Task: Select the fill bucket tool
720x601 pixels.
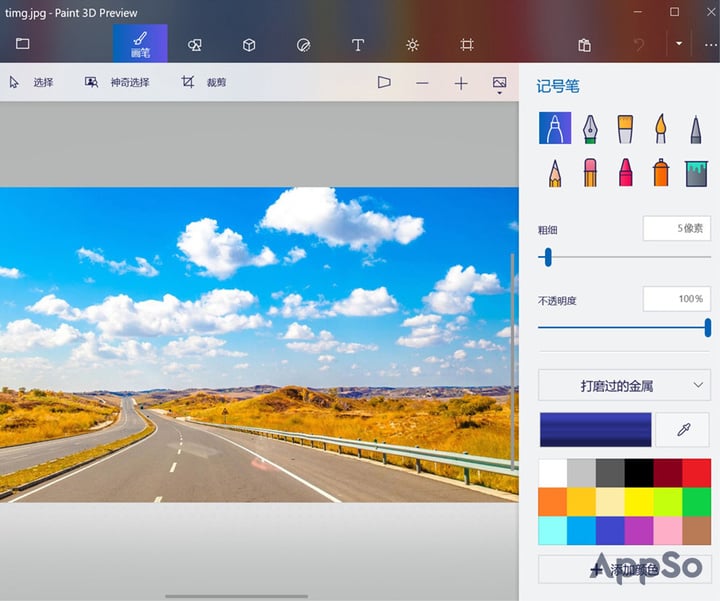Action: [x=696, y=174]
